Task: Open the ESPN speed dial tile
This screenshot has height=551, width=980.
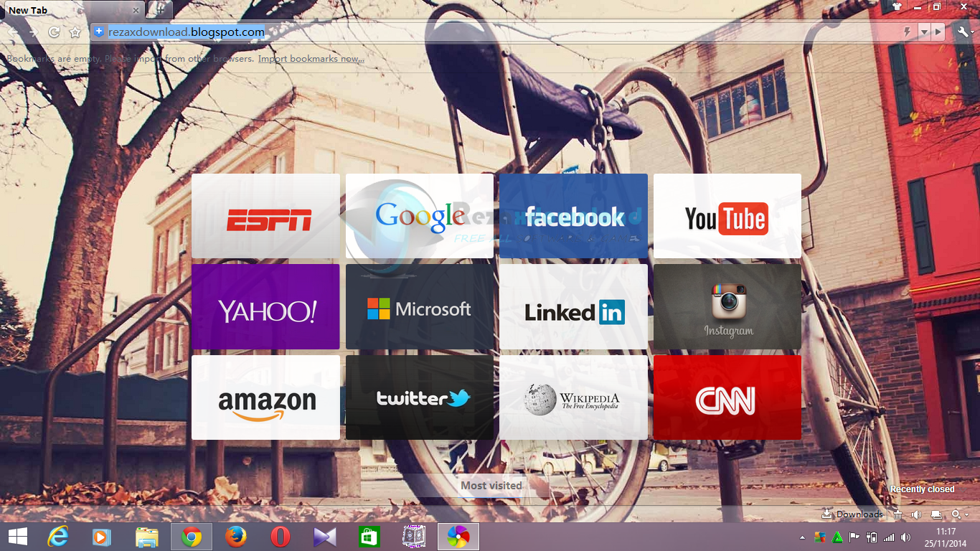Action: coord(265,216)
